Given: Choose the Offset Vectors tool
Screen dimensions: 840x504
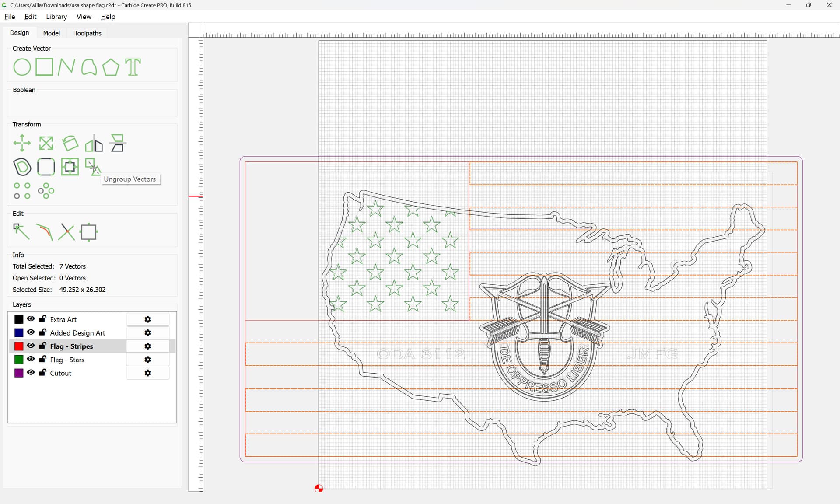Looking at the screenshot, I should pos(22,167).
